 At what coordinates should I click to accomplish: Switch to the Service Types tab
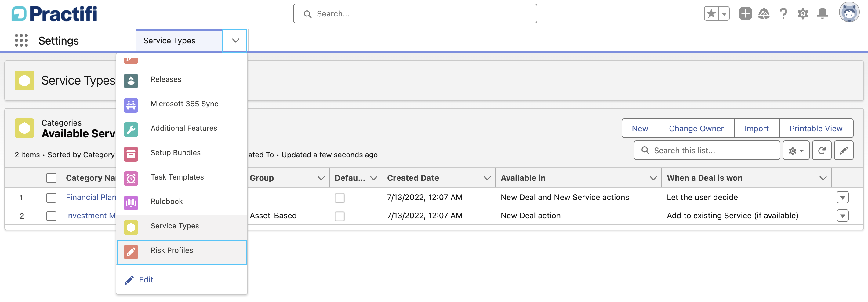click(179, 40)
